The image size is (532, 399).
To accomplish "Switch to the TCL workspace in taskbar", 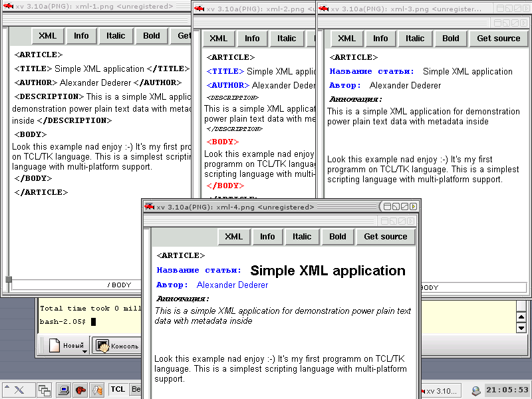I will [x=118, y=390].
